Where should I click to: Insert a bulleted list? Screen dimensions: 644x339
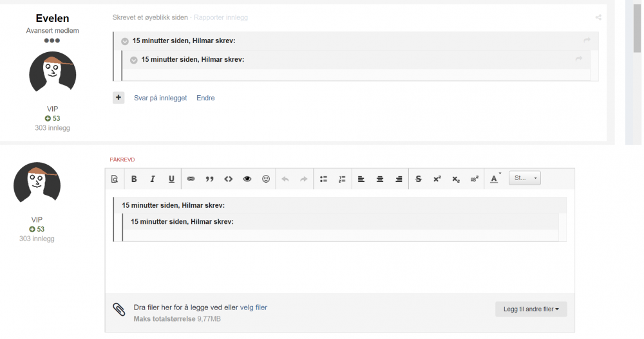[x=324, y=179]
